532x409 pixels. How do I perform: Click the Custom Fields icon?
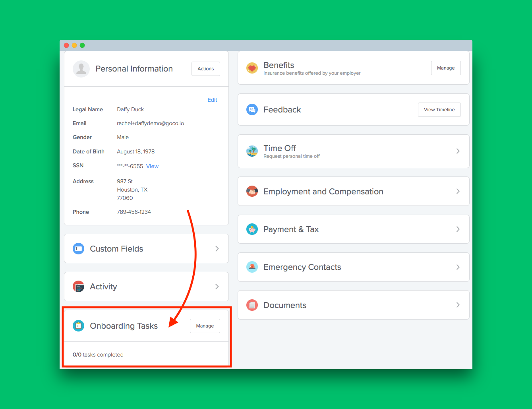[x=78, y=249]
